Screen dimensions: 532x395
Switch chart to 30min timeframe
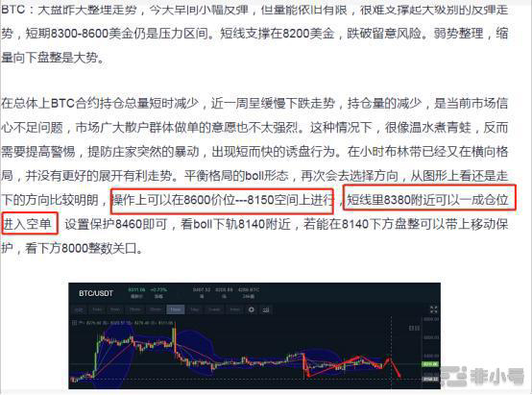156,309
